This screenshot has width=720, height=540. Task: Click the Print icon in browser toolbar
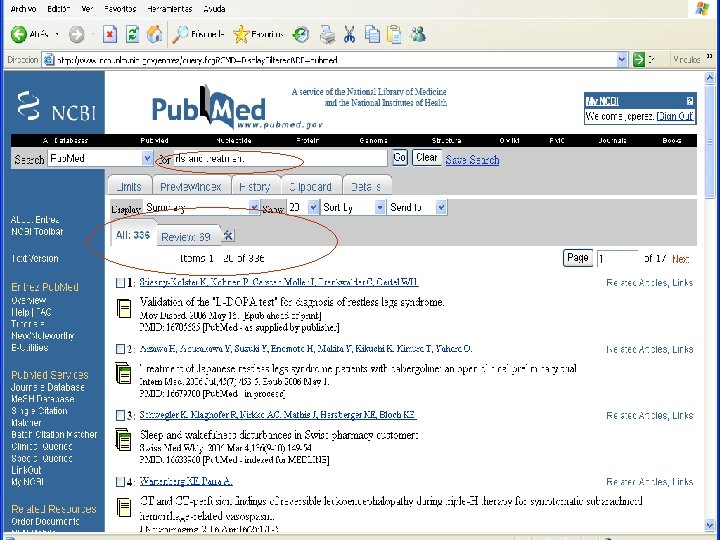pyautogui.click(x=327, y=34)
